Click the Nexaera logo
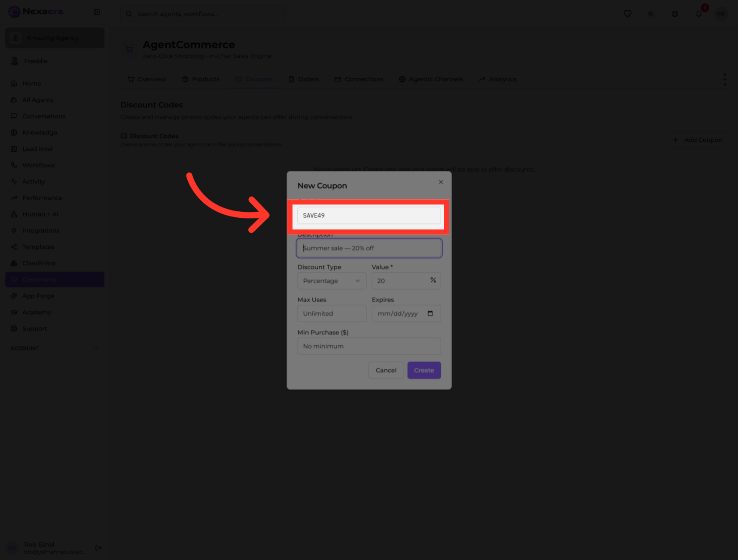Screen dimensions: 738x560 36,12
